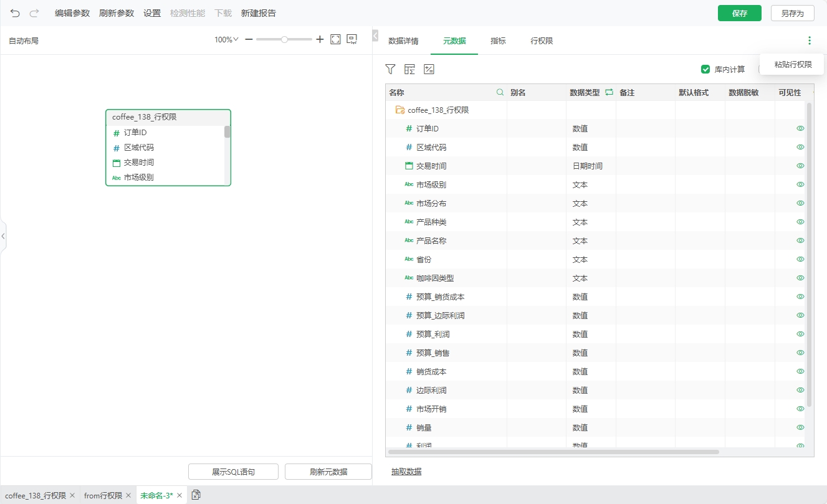Switch to the 行权限 tab
Screen dimensions: 827x504
coord(542,41)
